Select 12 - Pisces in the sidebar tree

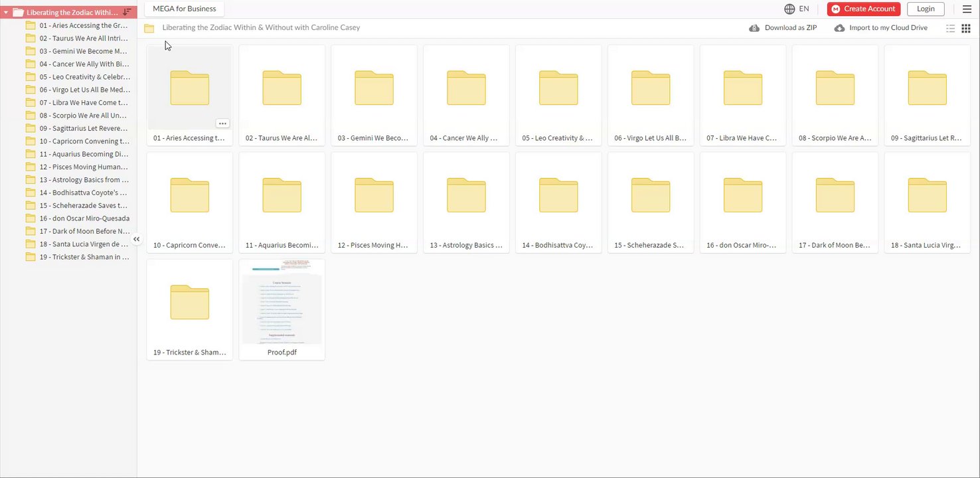[76, 167]
